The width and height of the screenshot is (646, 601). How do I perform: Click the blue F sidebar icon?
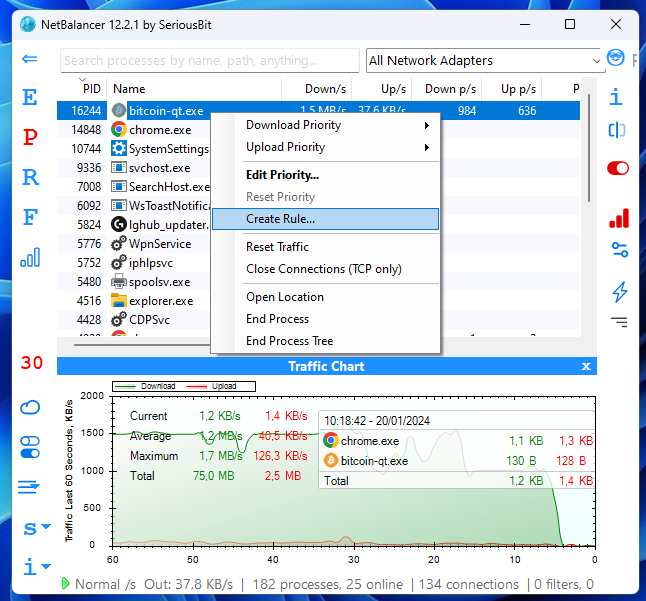tap(30, 217)
